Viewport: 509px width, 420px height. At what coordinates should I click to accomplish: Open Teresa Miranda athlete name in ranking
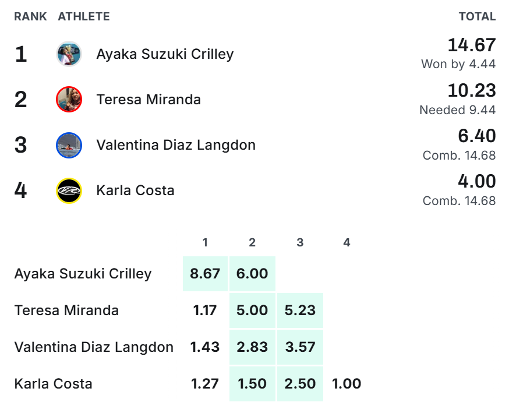click(149, 100)
